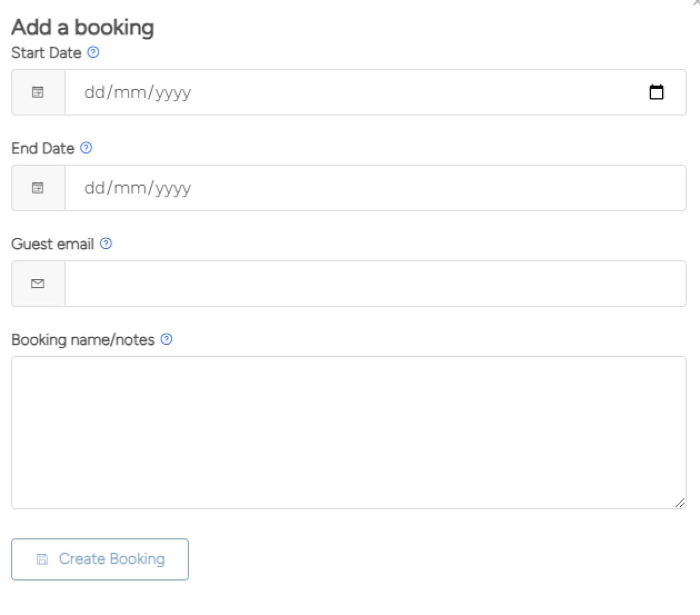Click the Start Date help icon
This screenshot has height=615, width=700.
94,52
